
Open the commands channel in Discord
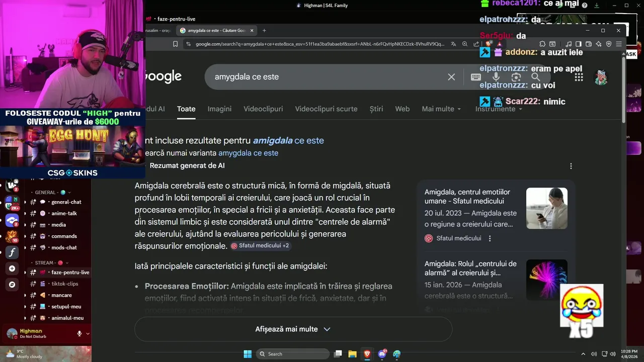[x=64, y=236]
